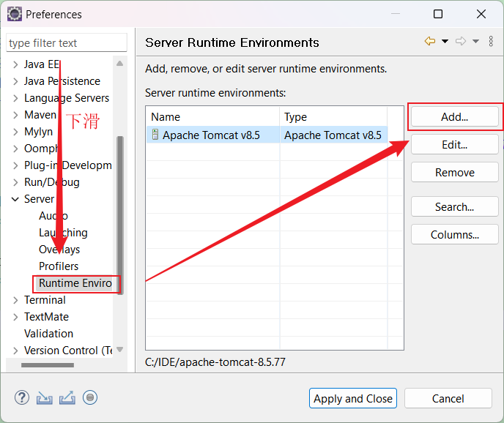Select the Validation preference page

point(48,334)
